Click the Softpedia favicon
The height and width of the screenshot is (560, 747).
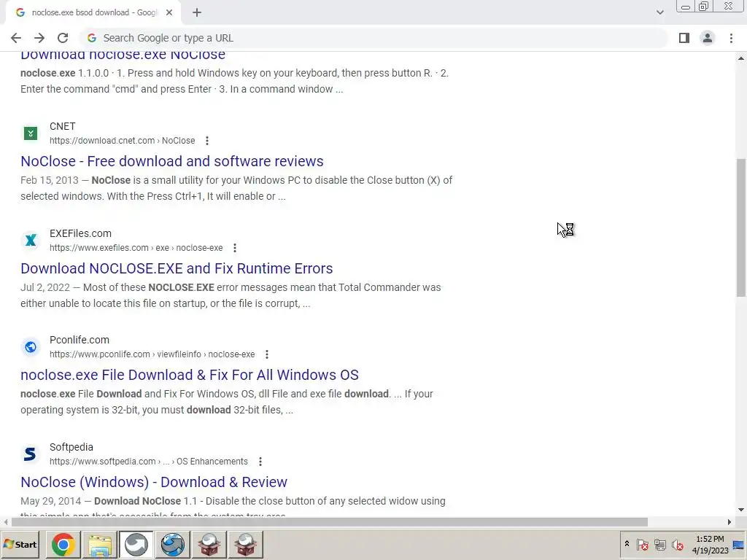(31, 454)
